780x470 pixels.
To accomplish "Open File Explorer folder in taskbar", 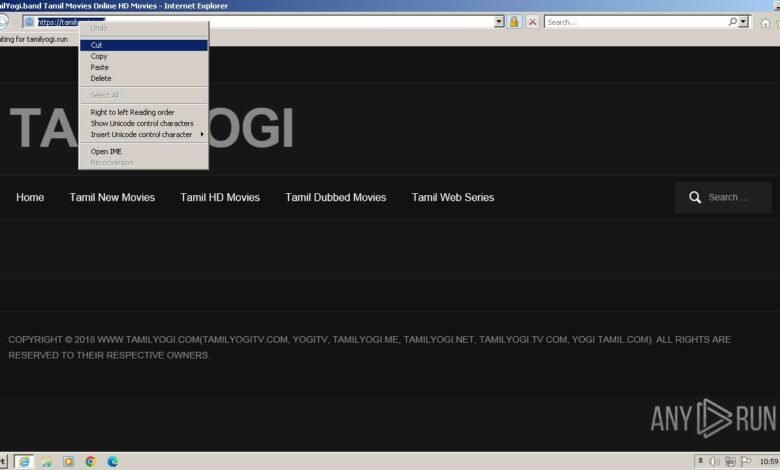I will point(46,462).
